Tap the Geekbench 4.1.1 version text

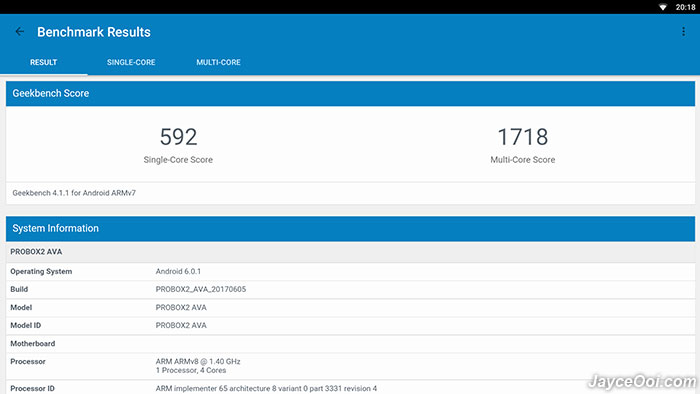tap(74, 193)
